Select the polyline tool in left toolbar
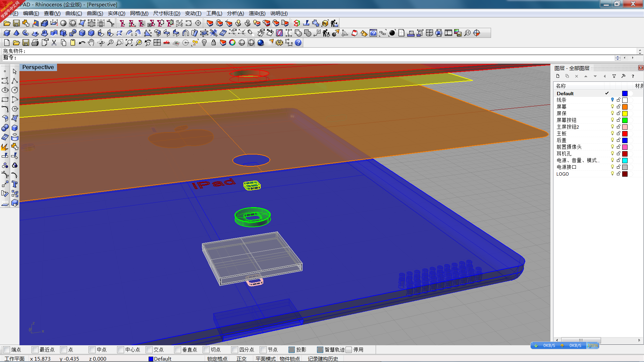The height and width of the screenshot is (362, 644). click(15, 81)
